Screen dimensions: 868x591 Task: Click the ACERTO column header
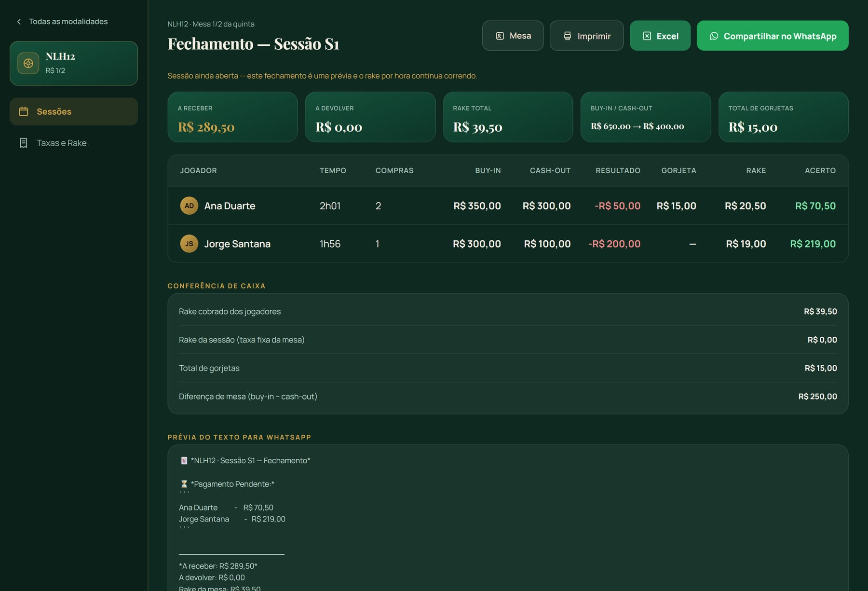[x=820, y=171]
